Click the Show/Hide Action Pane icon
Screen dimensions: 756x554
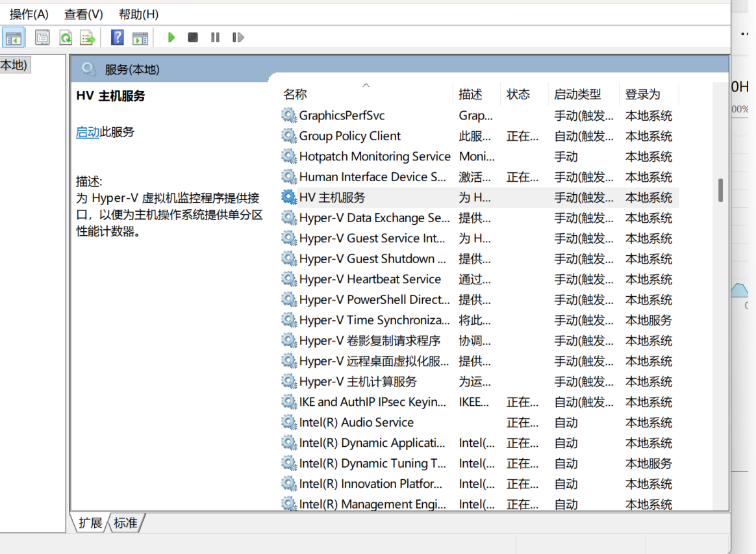pyautogui.click(x=140, y=38)
